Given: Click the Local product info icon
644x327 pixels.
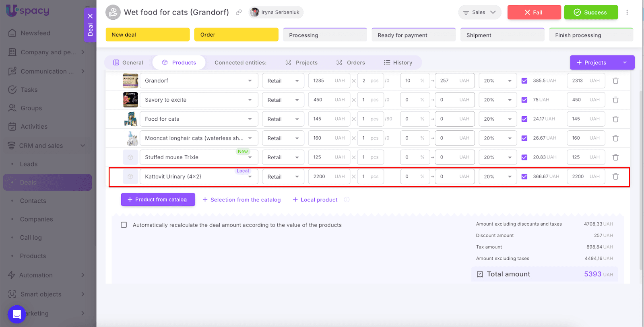Looking at the screenshot, I should [x=347, y=199].
